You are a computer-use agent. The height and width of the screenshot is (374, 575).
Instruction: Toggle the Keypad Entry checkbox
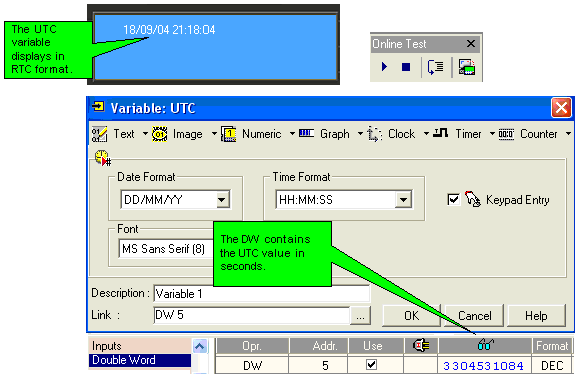tap(454, 199)
